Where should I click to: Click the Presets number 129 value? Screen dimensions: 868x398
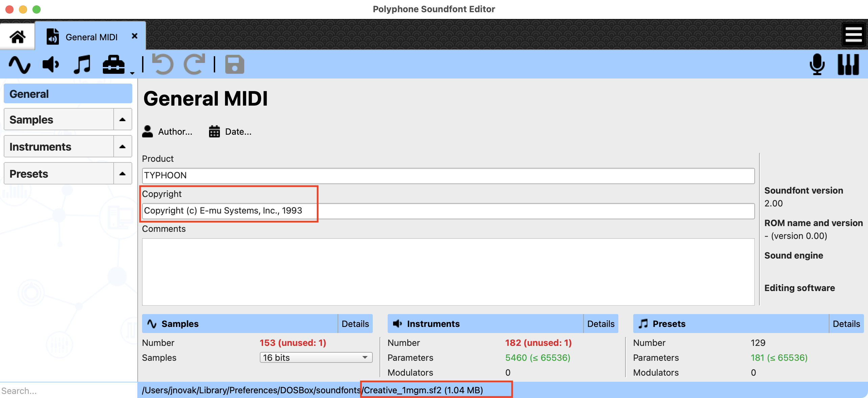(758, 343)
